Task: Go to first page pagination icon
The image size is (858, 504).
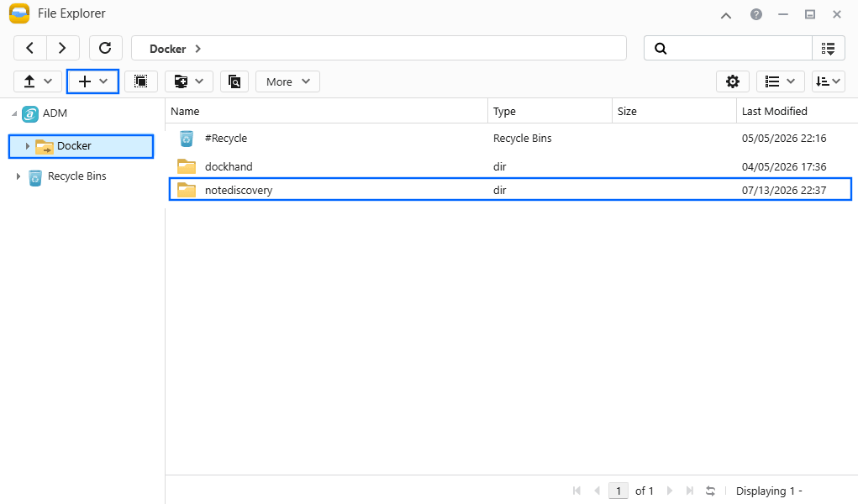Action: (x=576, y=491)
